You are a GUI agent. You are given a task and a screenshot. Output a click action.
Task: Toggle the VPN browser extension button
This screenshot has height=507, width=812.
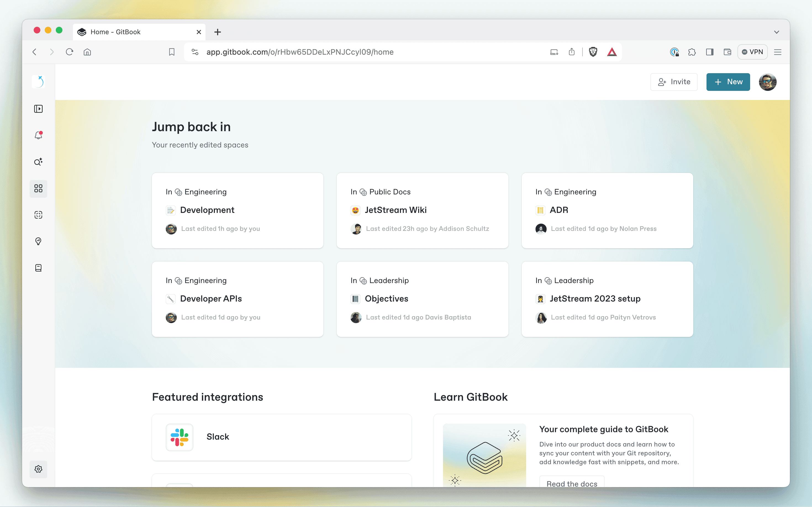[753, 52]
